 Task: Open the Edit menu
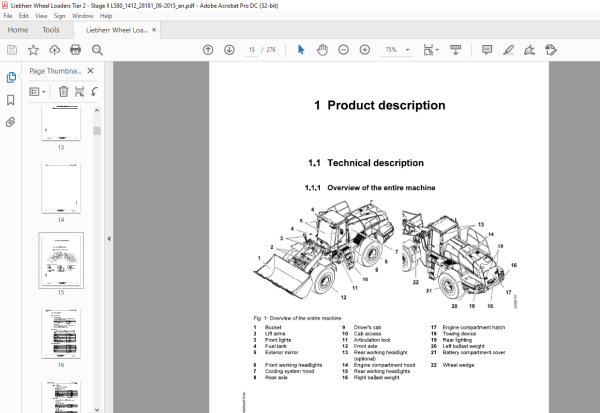[23, 16]
